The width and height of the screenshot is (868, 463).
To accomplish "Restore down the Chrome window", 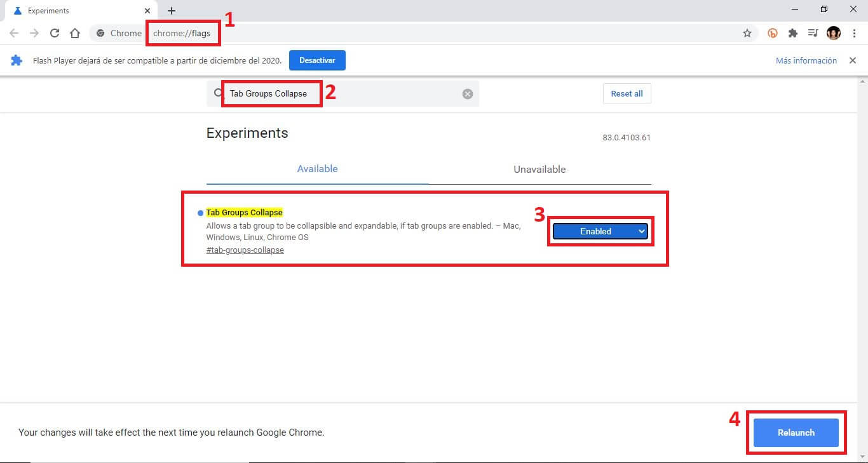I will (824, 9).
